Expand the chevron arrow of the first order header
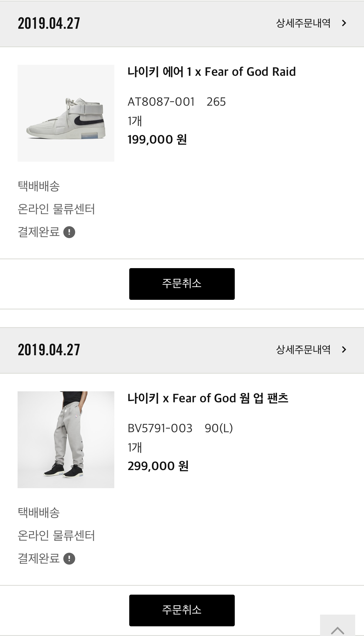The image size is (364, 636). click(344, 23)
